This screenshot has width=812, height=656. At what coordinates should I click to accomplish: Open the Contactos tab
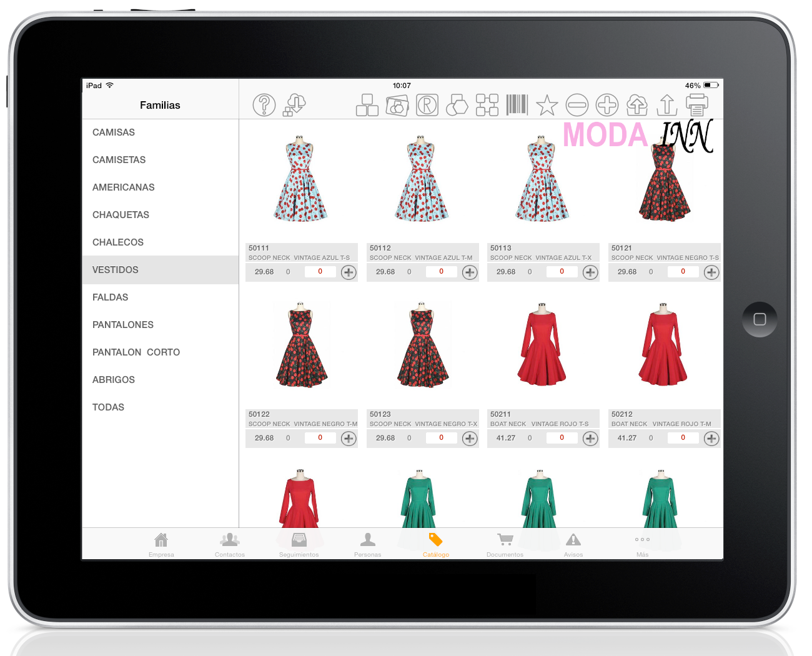pos(230,544)
